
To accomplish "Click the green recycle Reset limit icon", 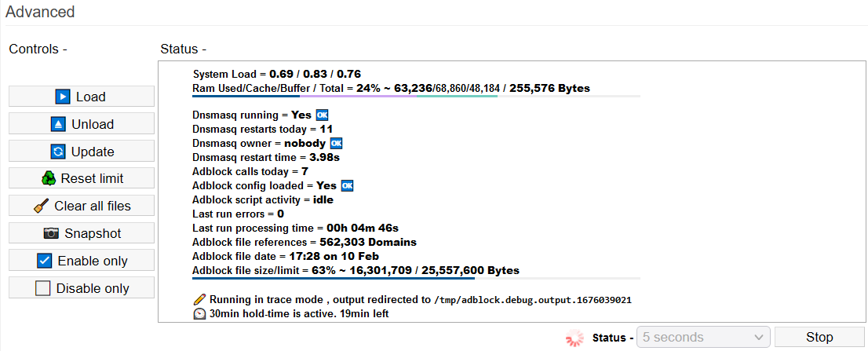I will [49, 178].
